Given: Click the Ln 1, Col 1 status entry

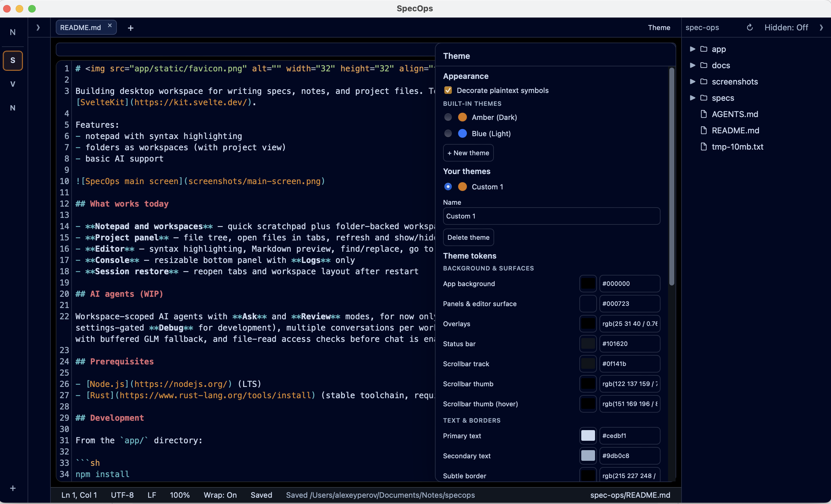Looking at the screenshot, I should point(79,495).
